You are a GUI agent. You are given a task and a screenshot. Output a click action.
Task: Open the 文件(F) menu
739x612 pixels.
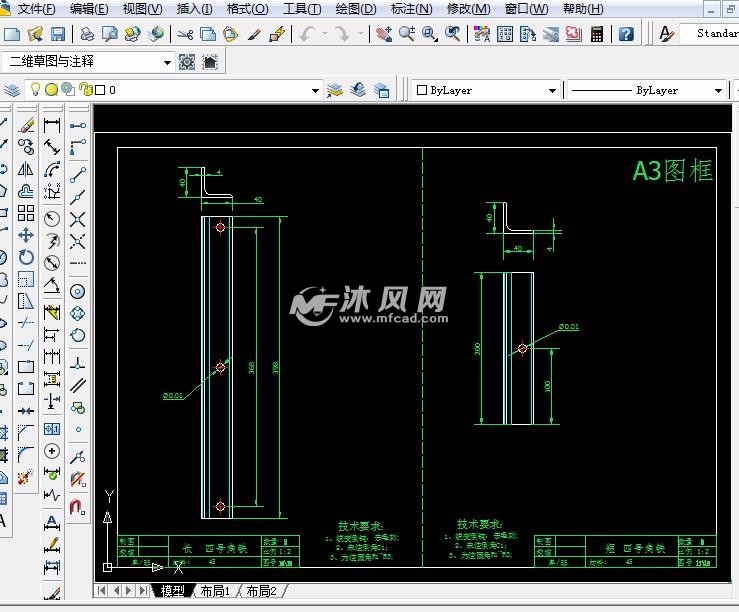coord(35,8)
